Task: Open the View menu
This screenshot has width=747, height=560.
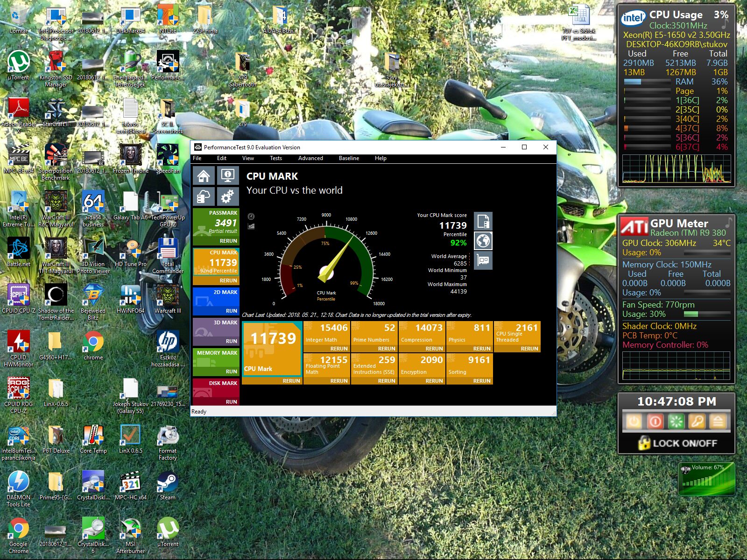Action: [248, 158]
